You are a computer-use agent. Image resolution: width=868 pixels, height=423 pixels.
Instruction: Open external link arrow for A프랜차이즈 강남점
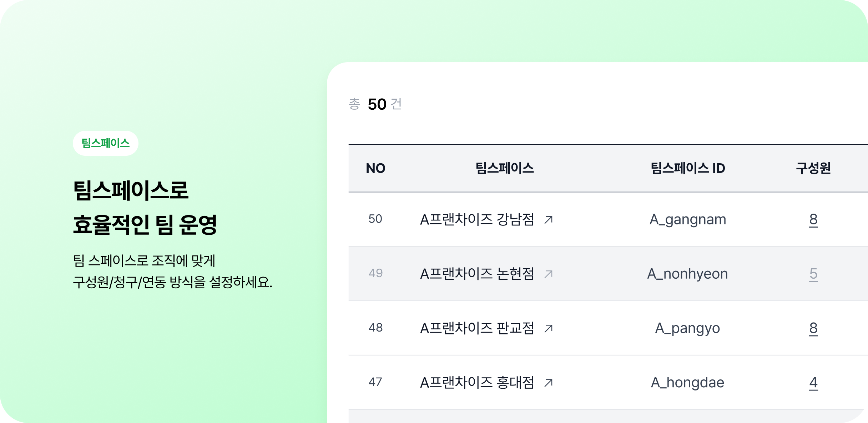click(549, 219)
